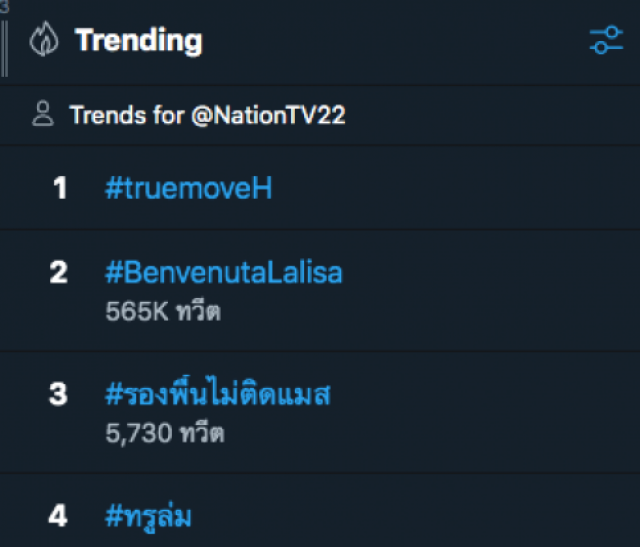Viewport: 640px width, 547px height.
Task: Click the person icon beside Trends for
Action: [42, 114]
